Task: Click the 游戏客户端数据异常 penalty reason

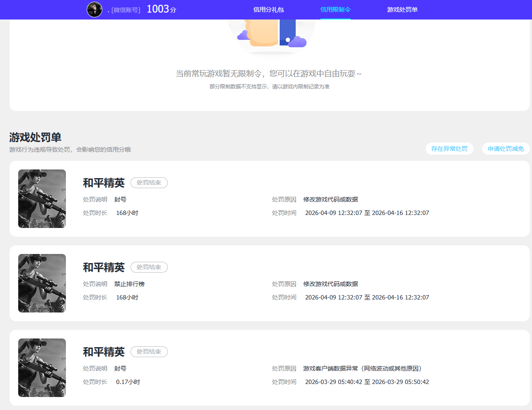Action: click(362, 368)
